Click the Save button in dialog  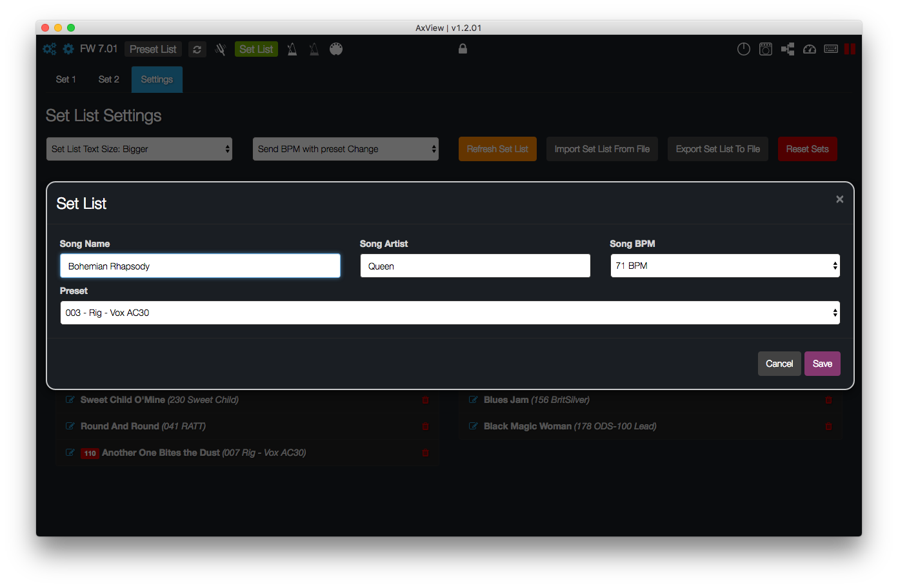[x=822, y=364]
